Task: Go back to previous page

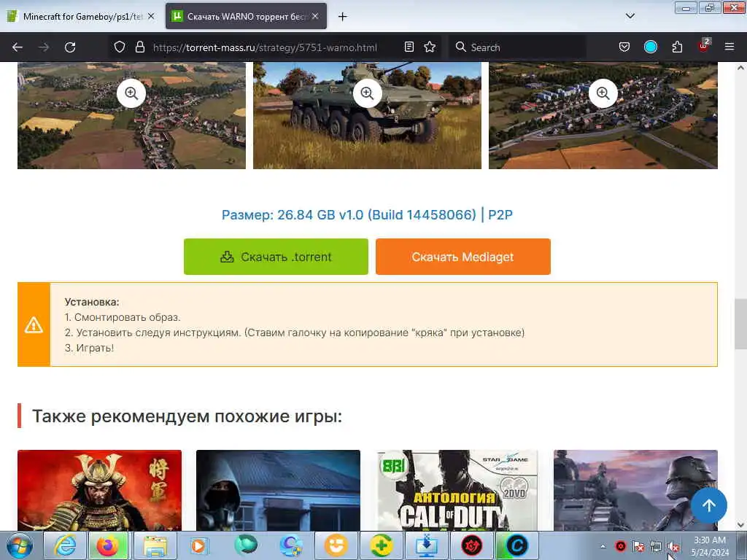Action: pos(18,47)
